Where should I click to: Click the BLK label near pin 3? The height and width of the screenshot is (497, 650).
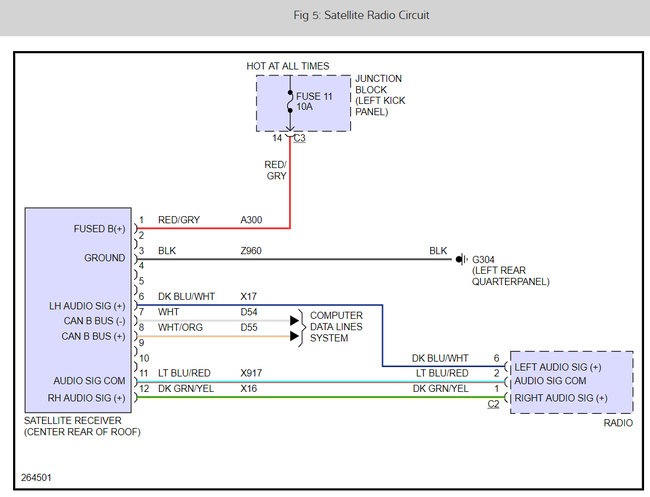coord(167,250)
